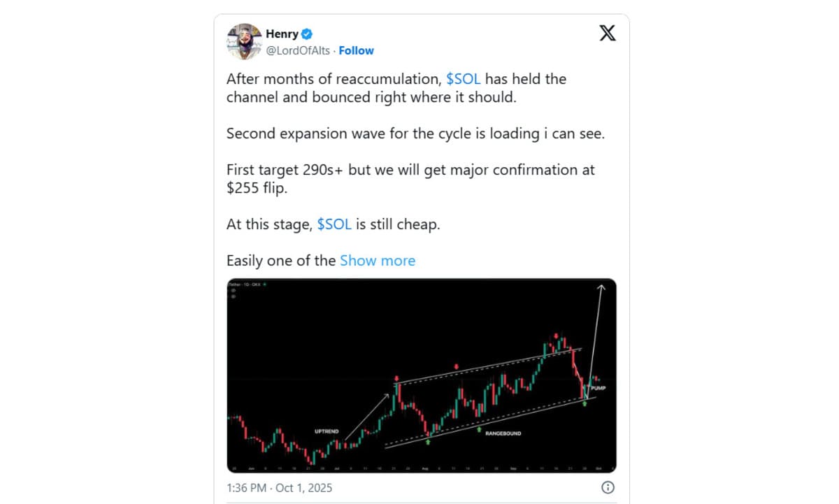Open the $SOL cashtag before "is still cheap"
The height and width of the screenshot is (504, 839).
tap(334, 224)
